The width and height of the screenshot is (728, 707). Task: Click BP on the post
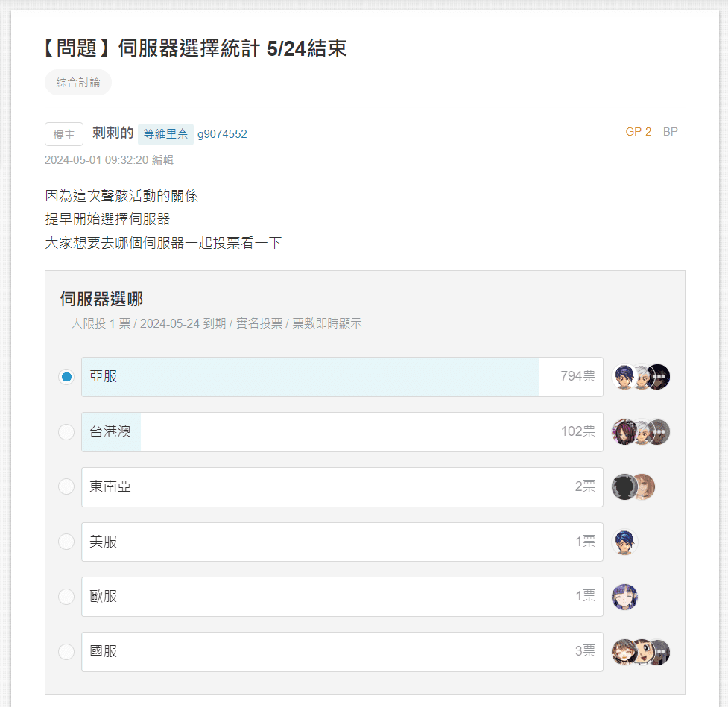pyautogui.click(x=674, y=132)
